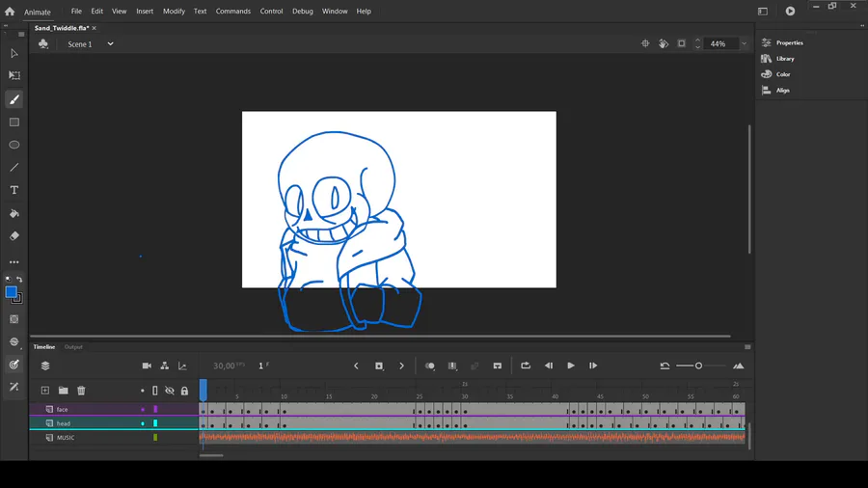Screen dimensions: 868x488
Task: Open the Properties panel
Action: click(x=789, y=42)
